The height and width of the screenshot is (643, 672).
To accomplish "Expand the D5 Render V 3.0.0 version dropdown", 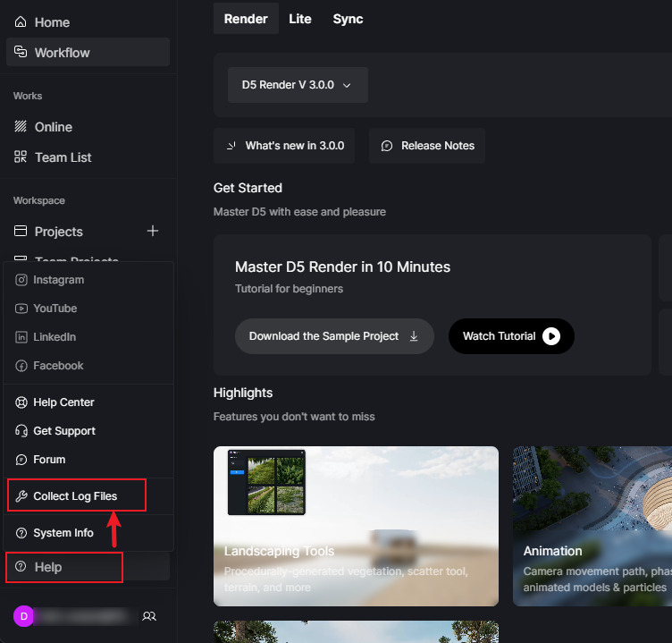I will click(x=298, y=85).
